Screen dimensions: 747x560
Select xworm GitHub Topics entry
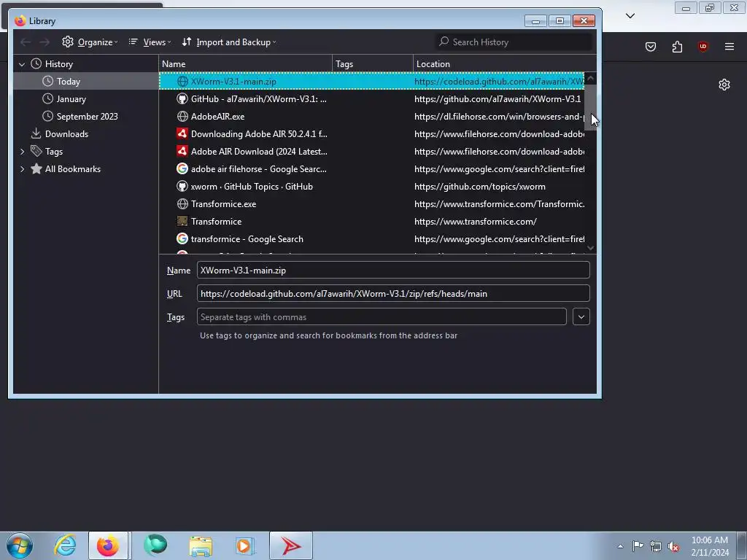pos(371,187)
